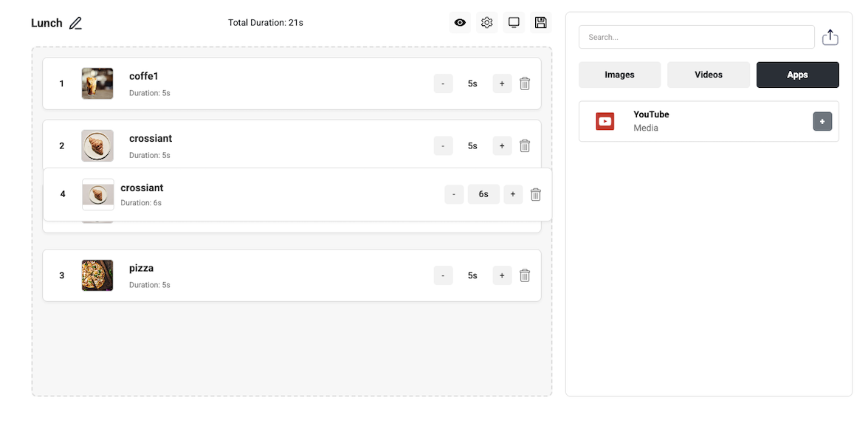Screen dimensions: 868x423
Task: Remove the dragged crossiant item 4 via trash
Action: [x=536, y=194]
